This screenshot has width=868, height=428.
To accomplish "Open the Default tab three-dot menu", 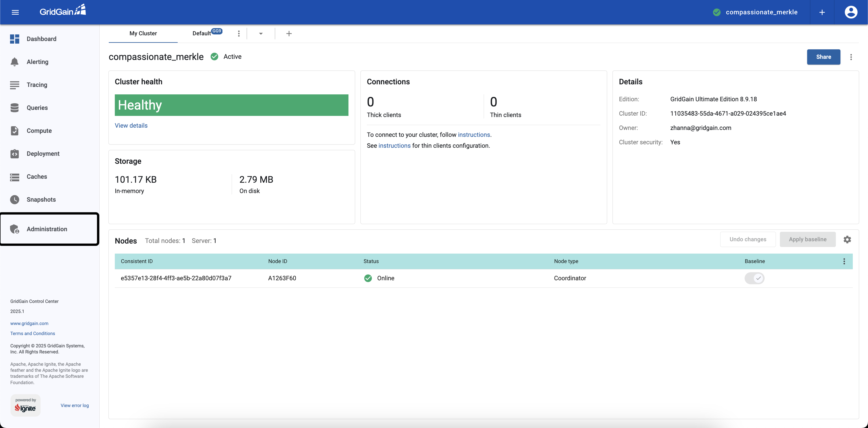I will [239, 33].
